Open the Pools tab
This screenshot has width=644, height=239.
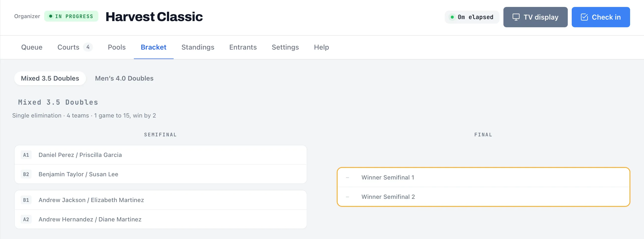pyautogui.click(x=116, y=47)
